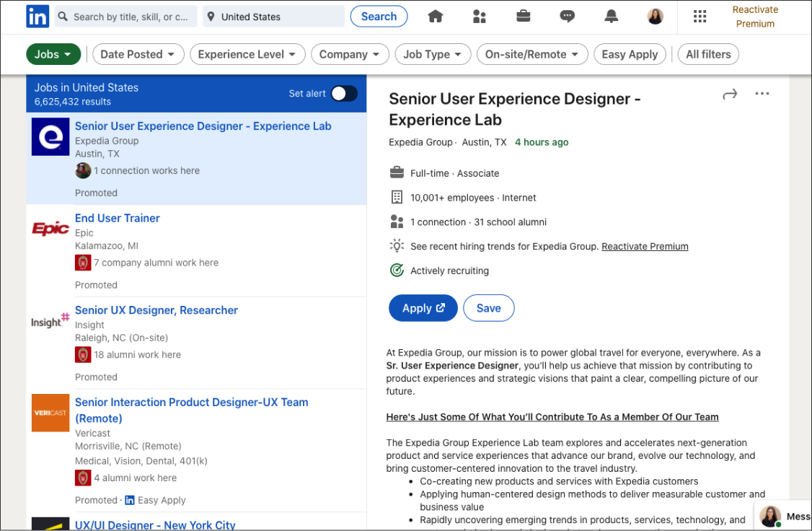Open the green Jobs category dropdown
This screenshot has height=531, width=812.
(53, 54)
